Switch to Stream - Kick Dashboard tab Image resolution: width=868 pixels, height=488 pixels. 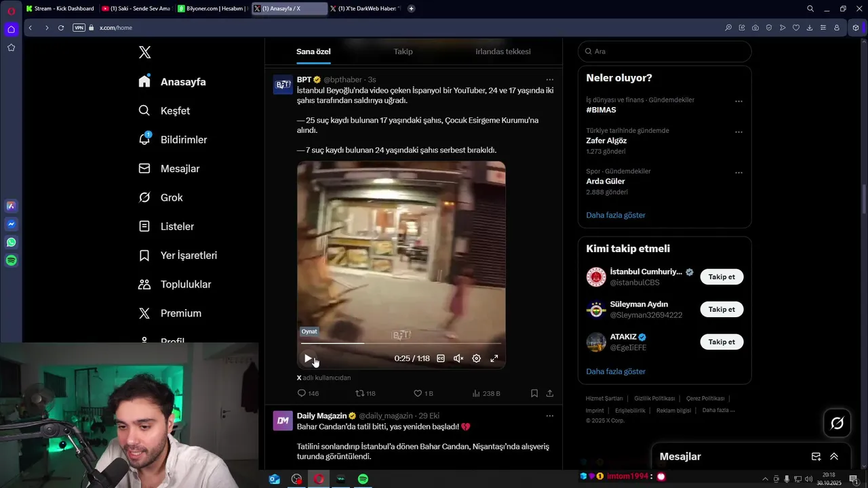[x=60, y=9]
